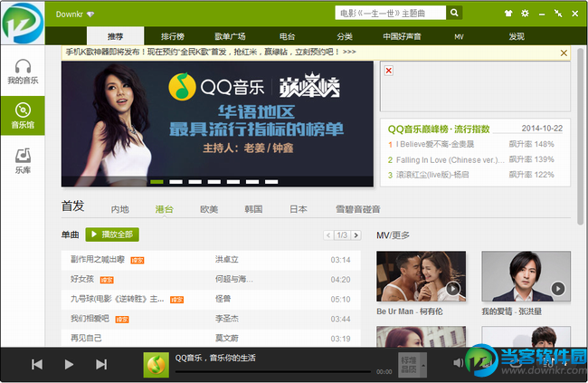This screenshot has width=588, height=383.
Task: Click the Downkr account logo avatar
Action: coord(23,24)
